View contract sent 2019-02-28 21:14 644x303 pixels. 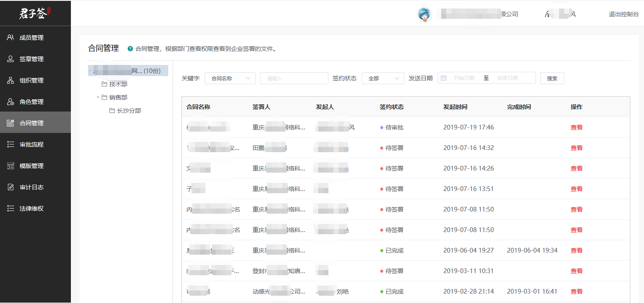(577, 291)
